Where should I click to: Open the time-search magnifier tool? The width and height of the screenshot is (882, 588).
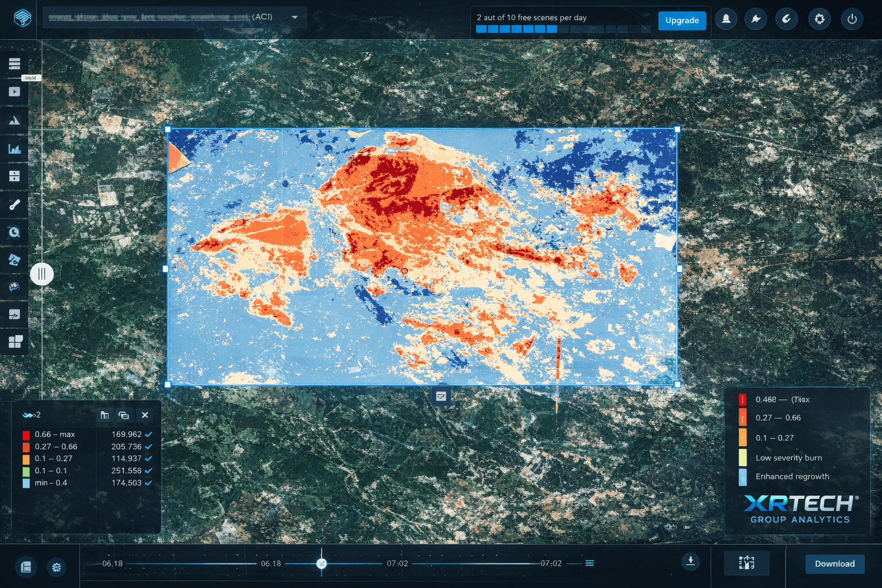[14, 232]
